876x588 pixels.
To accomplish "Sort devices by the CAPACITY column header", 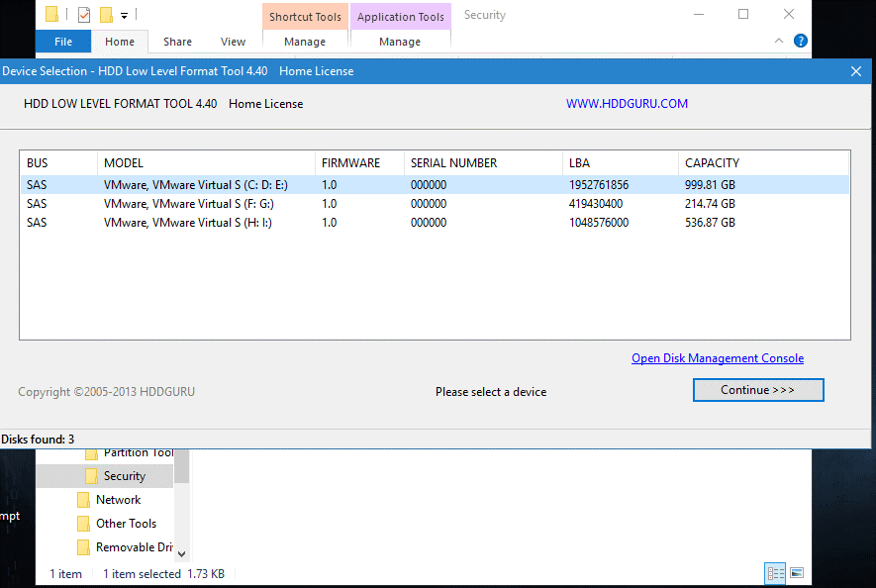I will point(712,163).
